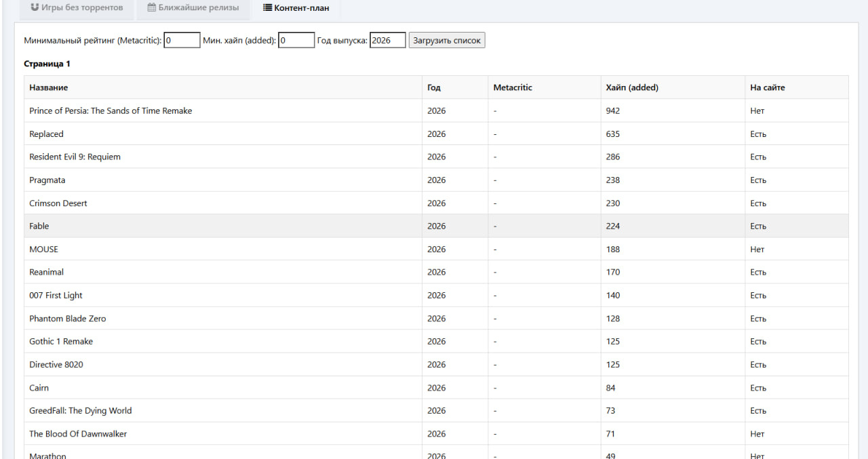Image resolution: width=868 pixels, height=459 pixels.
Task: Click the 'На сайте' column header
Action: coord(768,87)
